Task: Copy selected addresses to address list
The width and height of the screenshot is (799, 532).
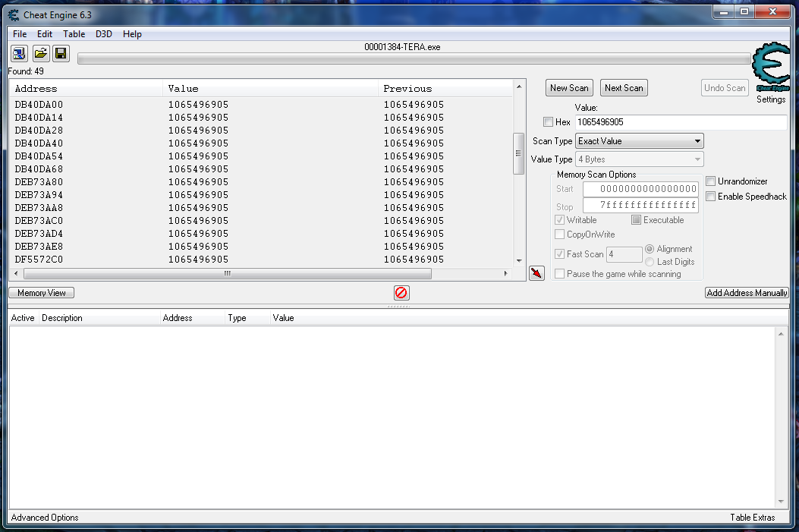Action: coord(536,273)
